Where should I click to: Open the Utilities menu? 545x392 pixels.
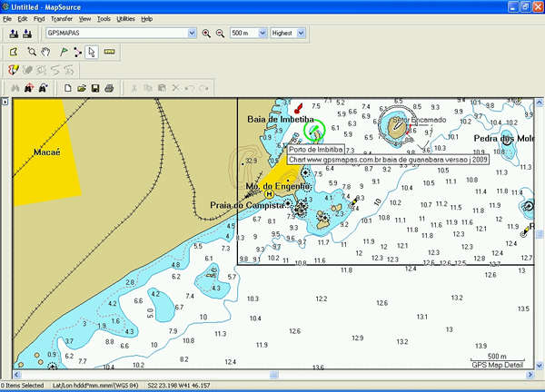[125, 18]
